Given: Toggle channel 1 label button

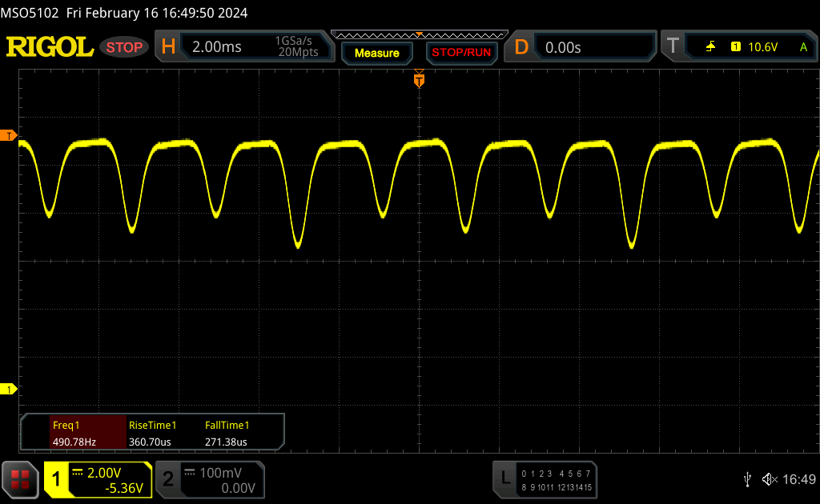Looking at the screenshot, I should 57,479.
